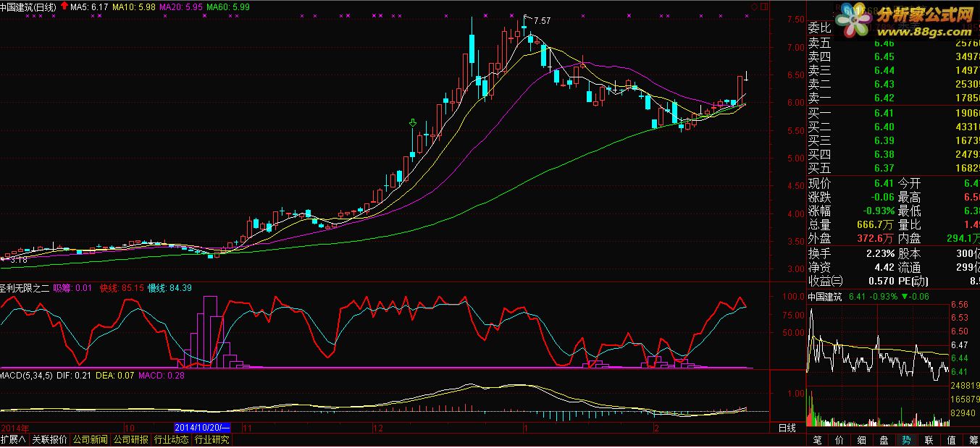Click the MACD(5,34,5) indicator title
The width and height of the screenshot is (980, 448).
point(27,375)
